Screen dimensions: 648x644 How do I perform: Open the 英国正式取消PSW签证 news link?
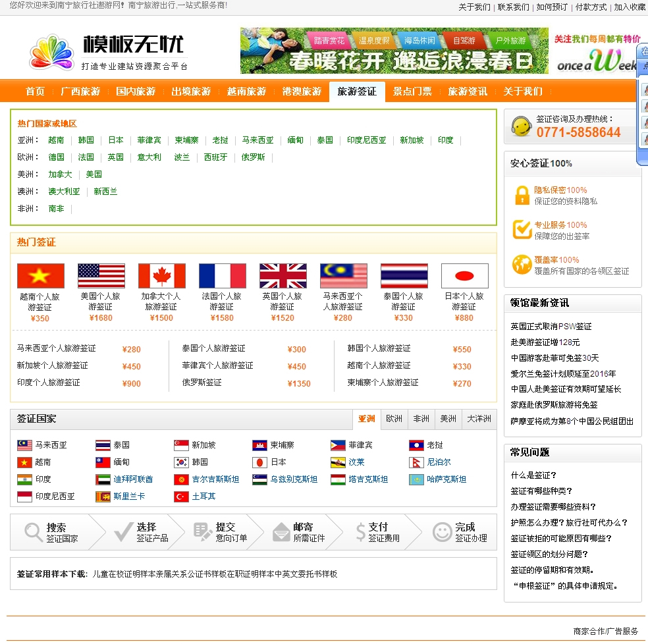point(551,327)
